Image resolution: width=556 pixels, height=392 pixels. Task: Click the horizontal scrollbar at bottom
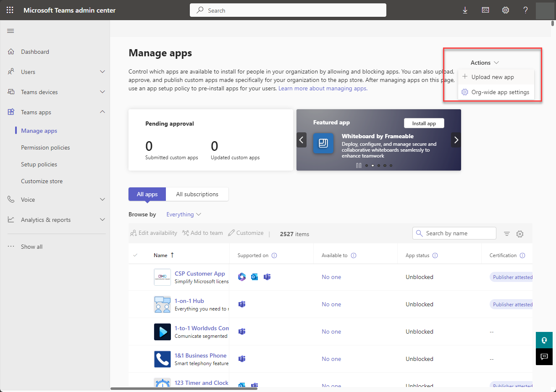pos(184,389)
